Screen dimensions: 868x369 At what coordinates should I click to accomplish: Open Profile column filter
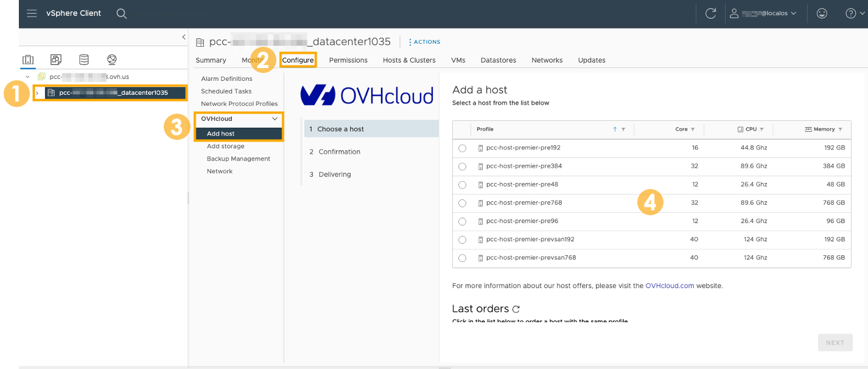623,129
